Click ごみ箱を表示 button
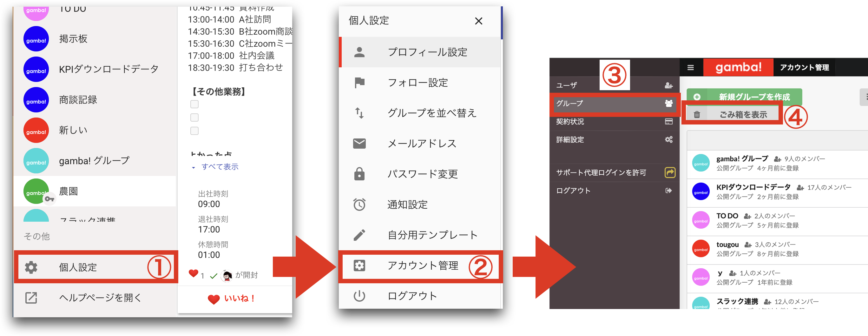Screen dimensions: 868x336 click(733, 115)
